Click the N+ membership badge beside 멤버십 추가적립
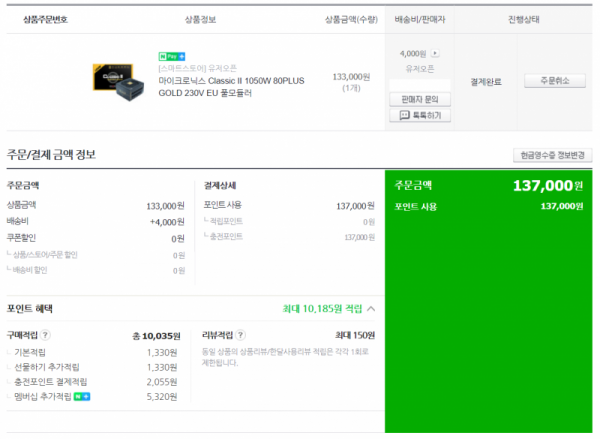Screen dimensions: 600x439 click(x=82, y=397)
